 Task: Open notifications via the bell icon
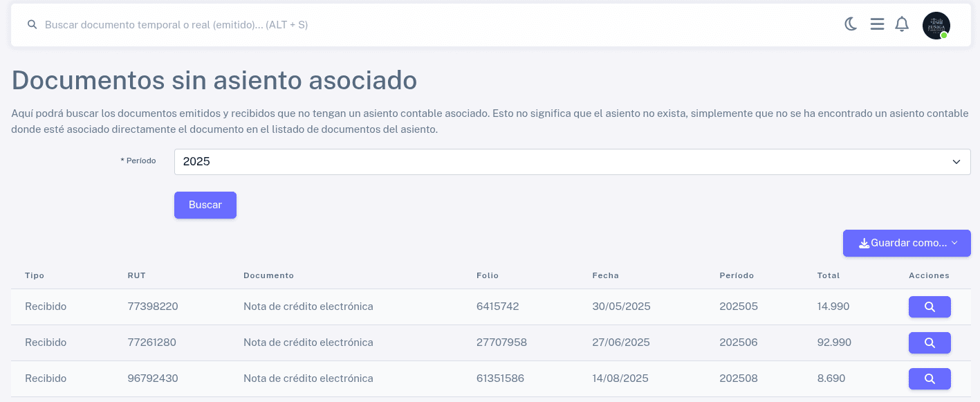click(902, 24)
